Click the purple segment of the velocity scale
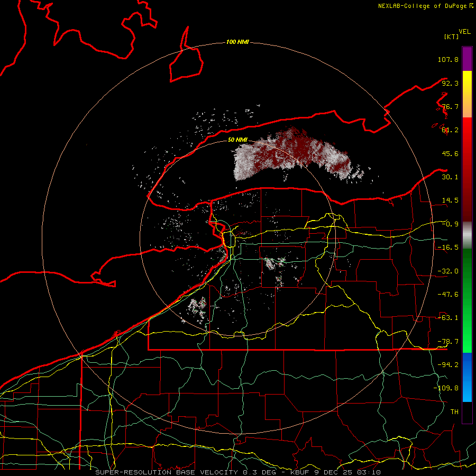 tap(467, 59)
